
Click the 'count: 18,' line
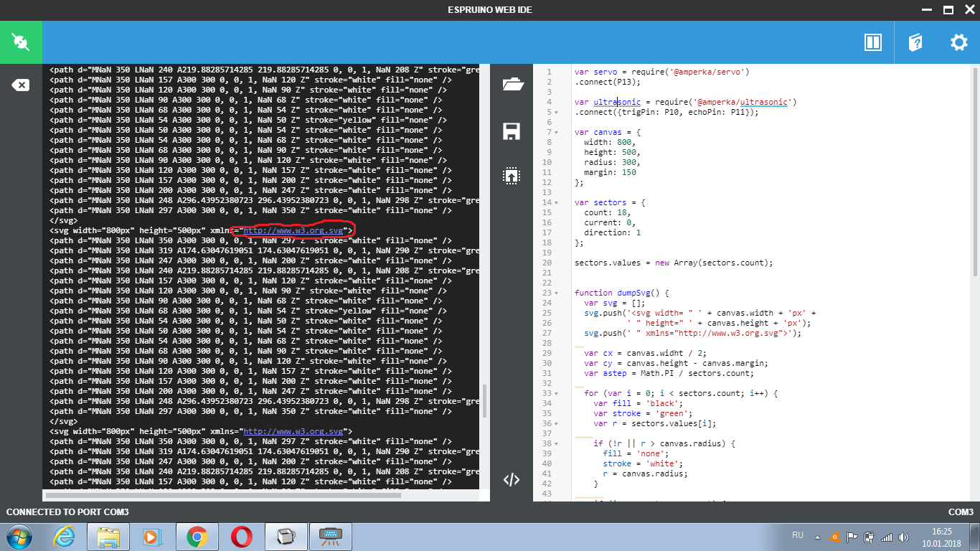point(608,212)
